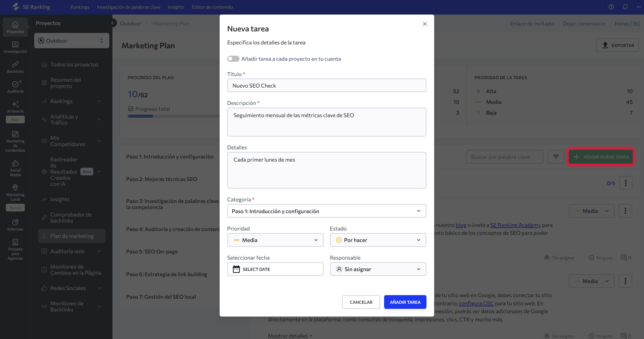Open Investigación de palabras clave menu

128,7
